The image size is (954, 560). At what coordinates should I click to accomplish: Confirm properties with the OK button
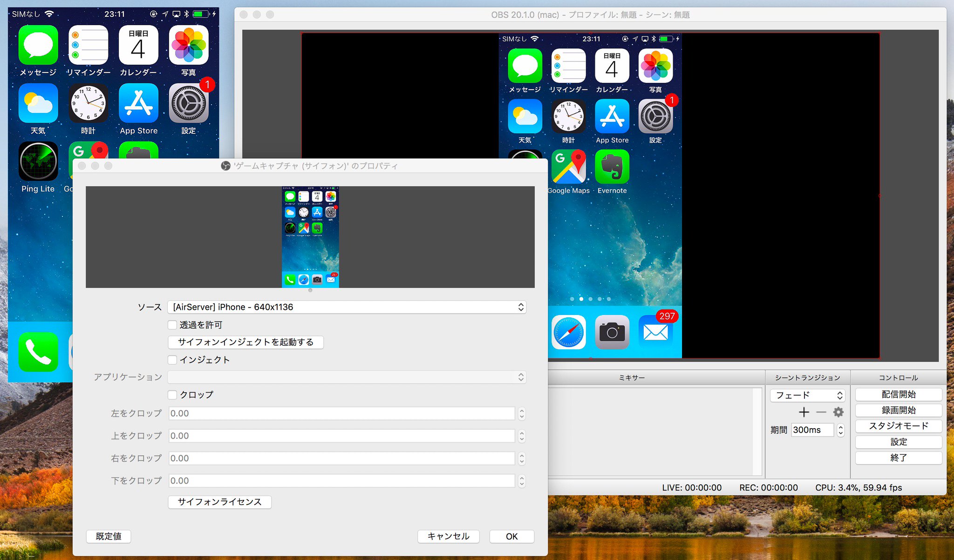(512, 536)
